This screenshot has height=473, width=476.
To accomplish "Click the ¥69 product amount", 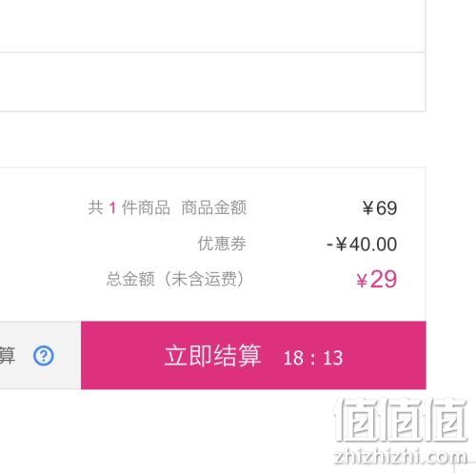I will coord(380,208).
